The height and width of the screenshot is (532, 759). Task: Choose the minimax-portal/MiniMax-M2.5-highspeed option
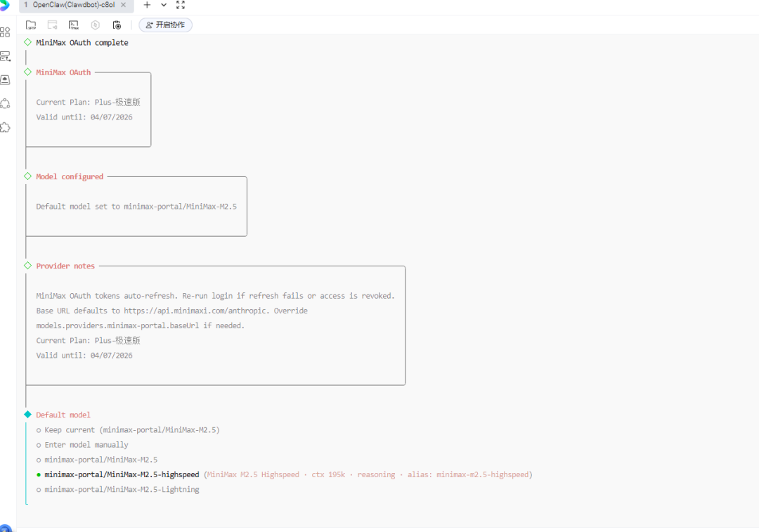(x=117, y=474)
